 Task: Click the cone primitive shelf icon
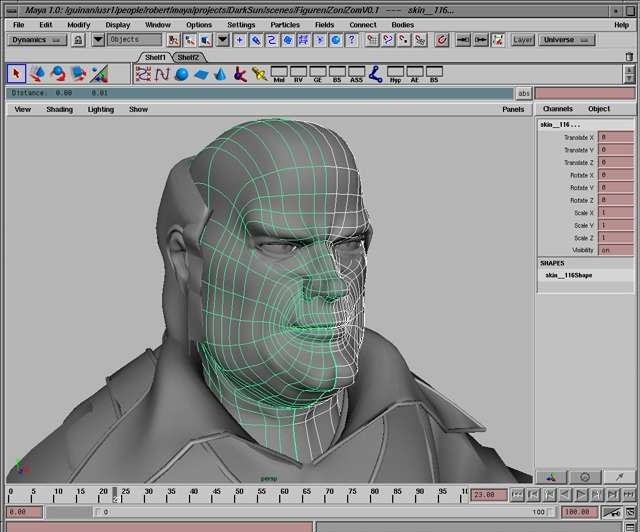222,74
